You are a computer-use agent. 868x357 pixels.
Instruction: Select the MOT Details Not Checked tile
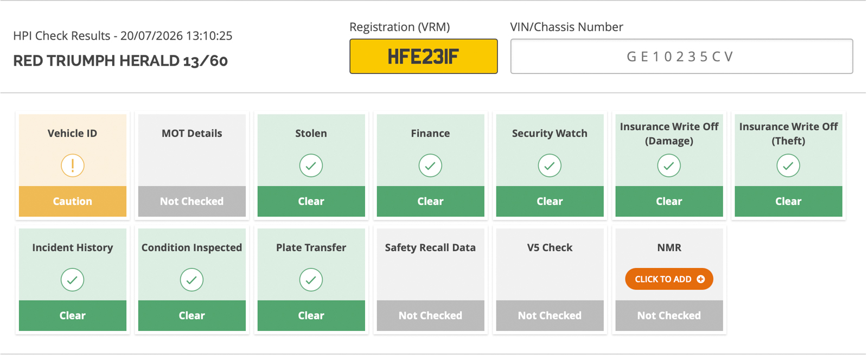[x=192, y=165]
